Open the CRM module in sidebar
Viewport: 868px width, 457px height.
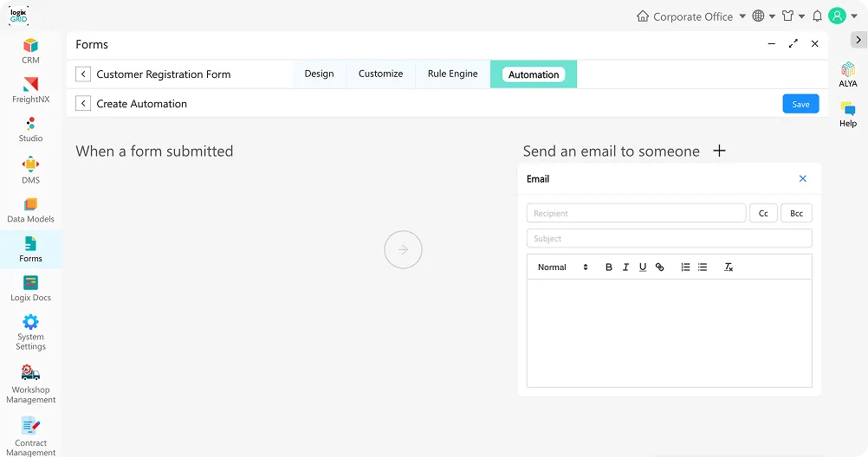[30, 51]
